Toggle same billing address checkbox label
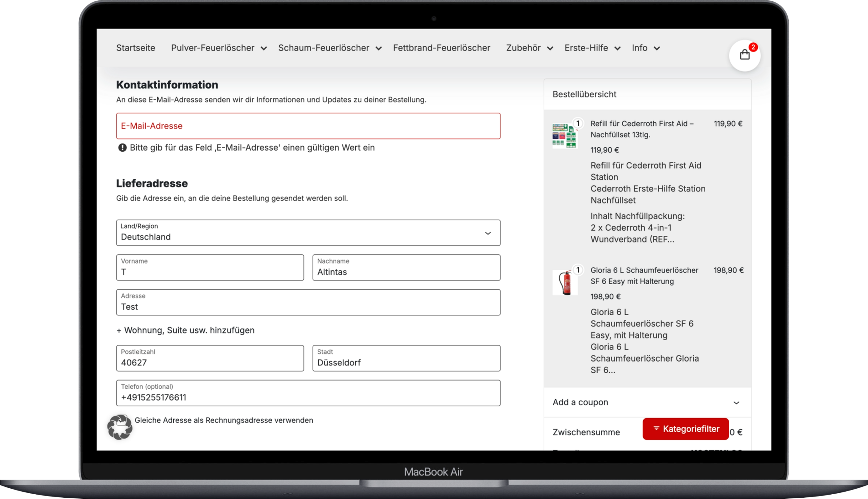Viewport: 868px width, 499px height. click(x=224, y=420)
